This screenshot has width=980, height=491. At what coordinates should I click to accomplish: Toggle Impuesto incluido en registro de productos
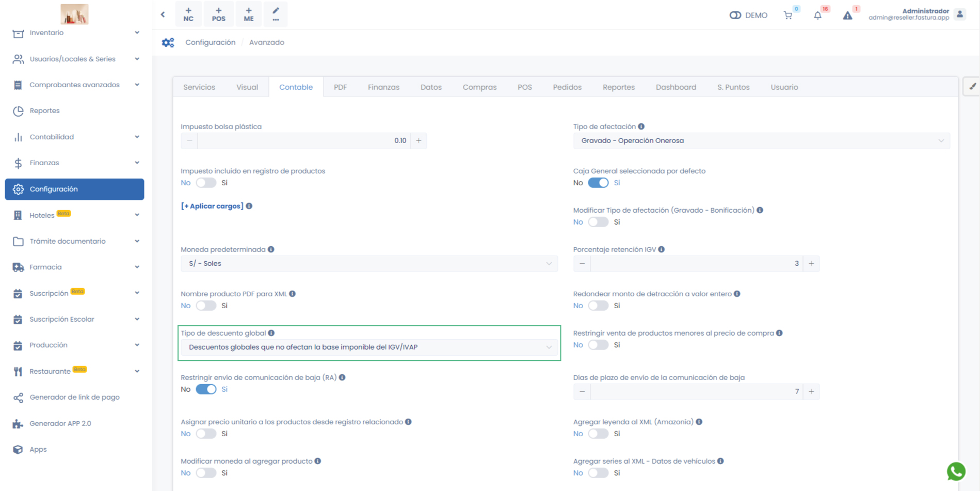(206, 183)
